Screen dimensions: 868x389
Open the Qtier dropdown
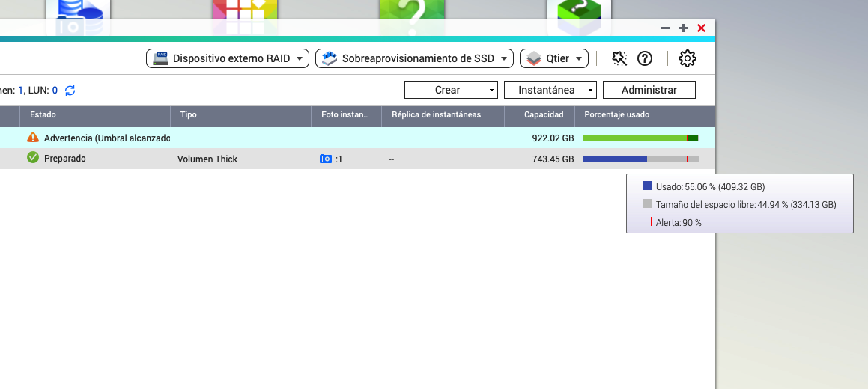pyautogui.click(x=554, y=58)
